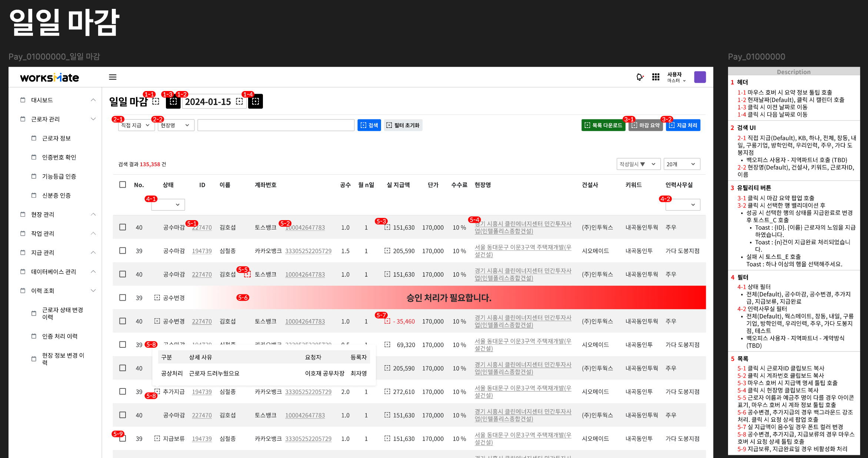Open 현장 정보 변경 이력 menu item
Viewport: 868px width, 458px height.
[x=63, y=359]
